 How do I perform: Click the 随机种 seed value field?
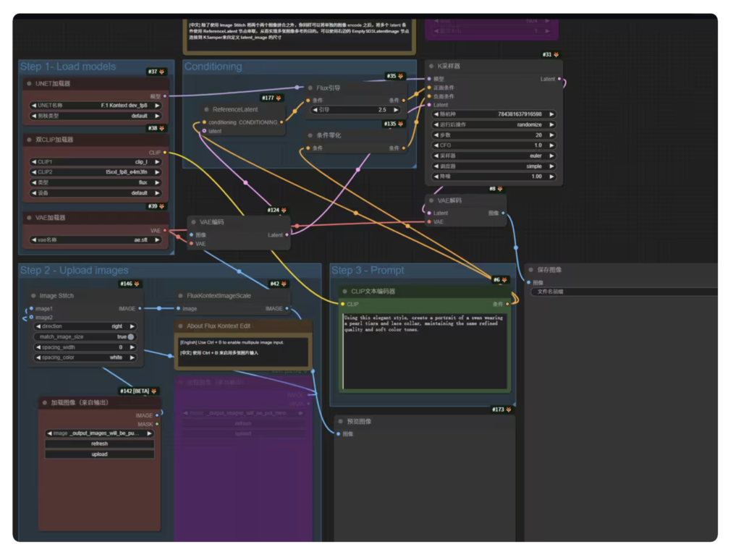(494, 114)
